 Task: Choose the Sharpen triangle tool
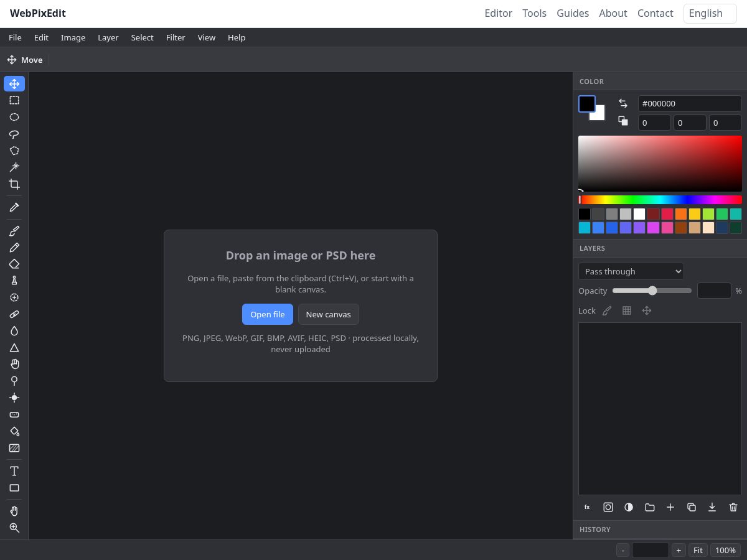[14, 348]
